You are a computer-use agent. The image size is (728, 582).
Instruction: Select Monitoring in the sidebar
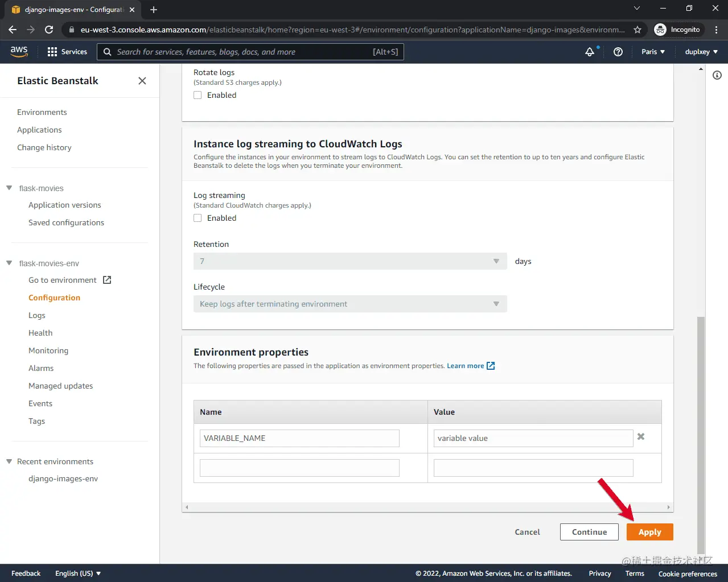(48, 350)
